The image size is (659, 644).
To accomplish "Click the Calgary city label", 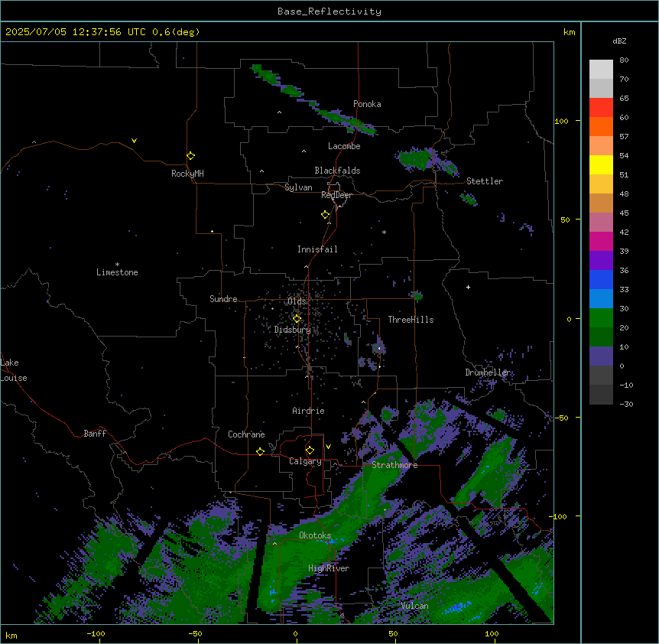I will coord(305,461).
